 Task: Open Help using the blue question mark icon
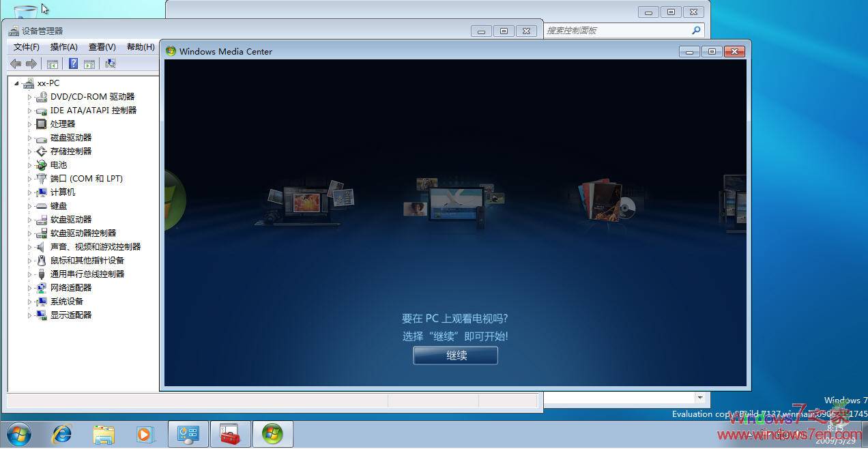point(73,63)
